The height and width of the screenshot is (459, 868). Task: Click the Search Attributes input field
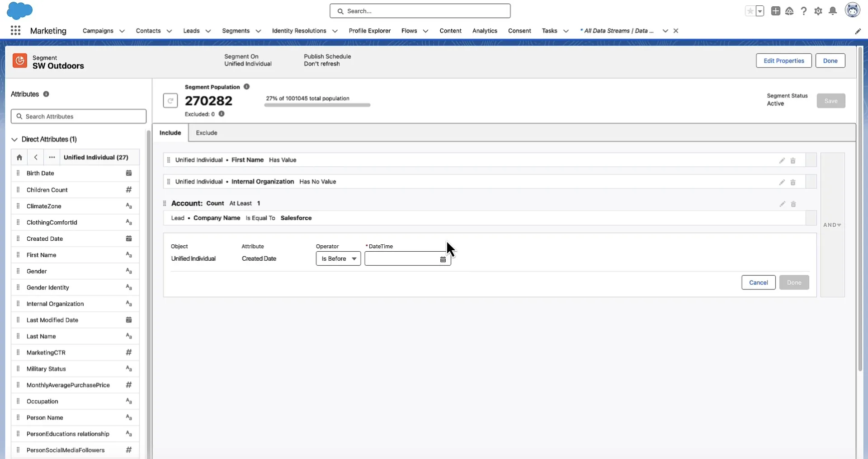point(79,116)
